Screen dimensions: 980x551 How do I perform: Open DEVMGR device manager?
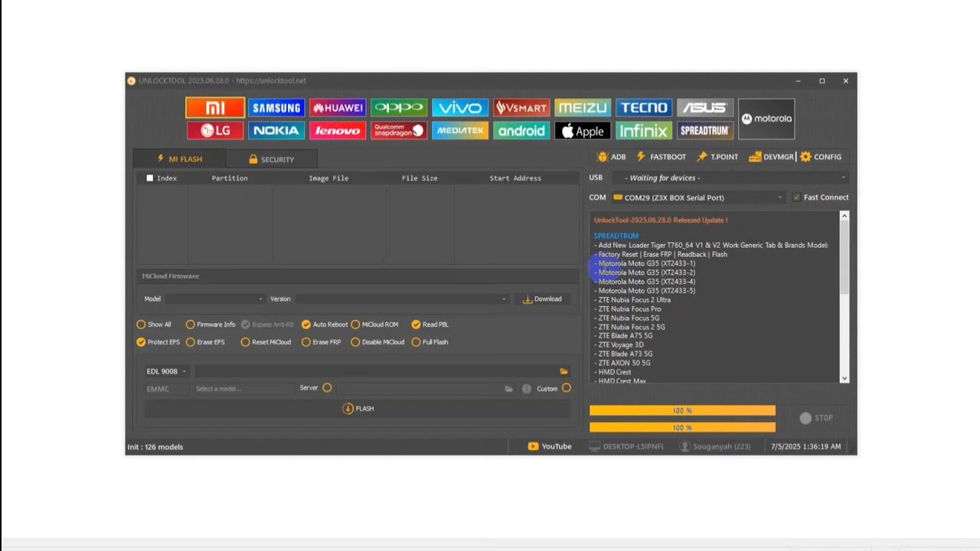(x=772, y=157)
